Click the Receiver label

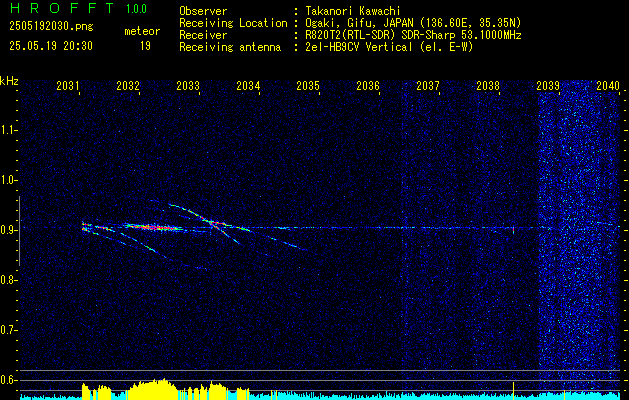[203, 35]
